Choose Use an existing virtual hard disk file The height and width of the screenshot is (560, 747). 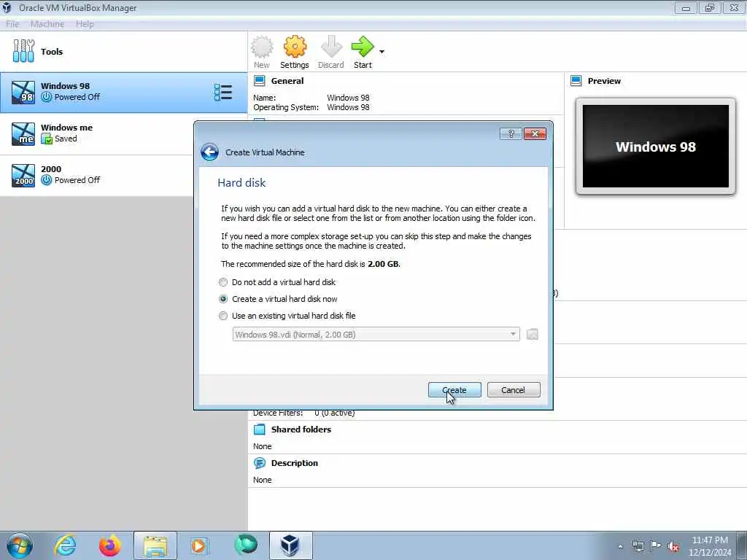tap(223, 316)
